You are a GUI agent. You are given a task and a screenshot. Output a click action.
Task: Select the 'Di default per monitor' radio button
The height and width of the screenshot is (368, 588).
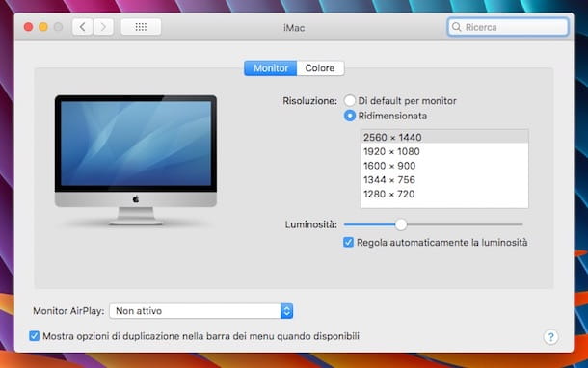350,100
